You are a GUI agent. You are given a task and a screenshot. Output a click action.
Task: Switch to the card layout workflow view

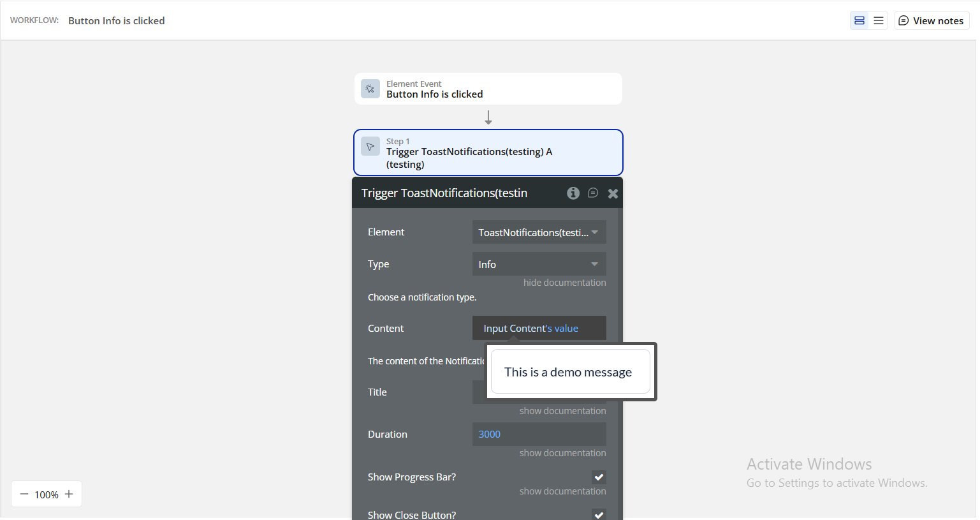point(859,21)
